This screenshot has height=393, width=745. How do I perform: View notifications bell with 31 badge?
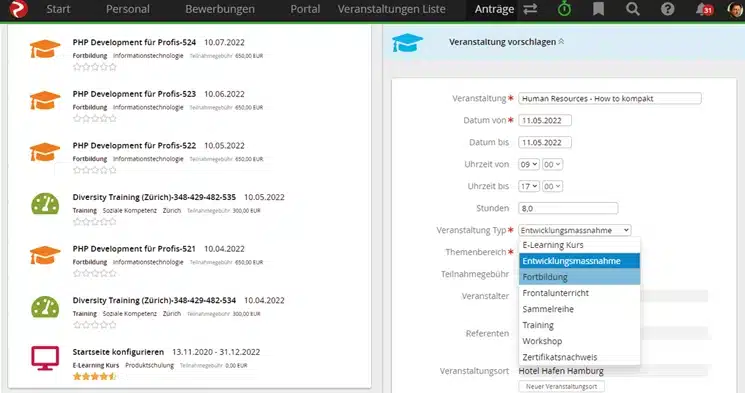(x=704, y=9)
